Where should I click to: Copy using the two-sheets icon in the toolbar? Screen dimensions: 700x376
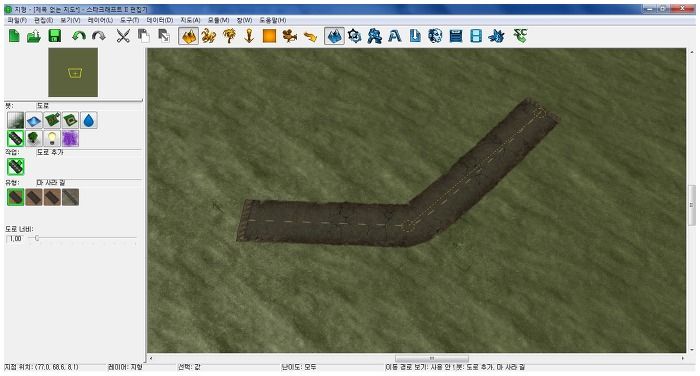pos(143,36)
